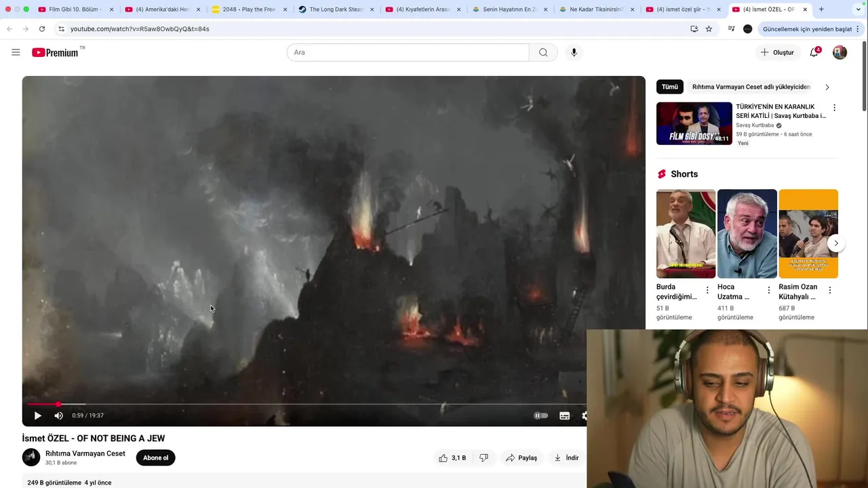Image resolution: width=868 pixels, height=488 pixels.
Task: Open a new browser tab
Action: (821, 9)
